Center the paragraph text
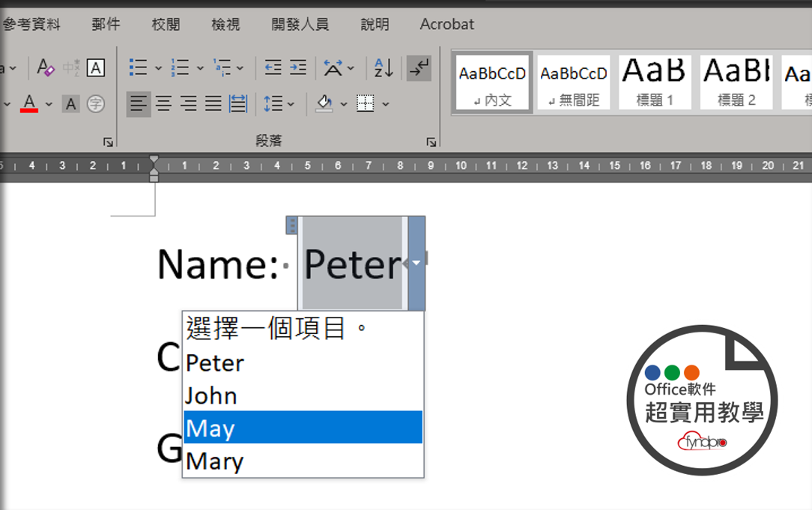This screenshot has height=510, width=812. pyautogui.click(x=163, y=104)
